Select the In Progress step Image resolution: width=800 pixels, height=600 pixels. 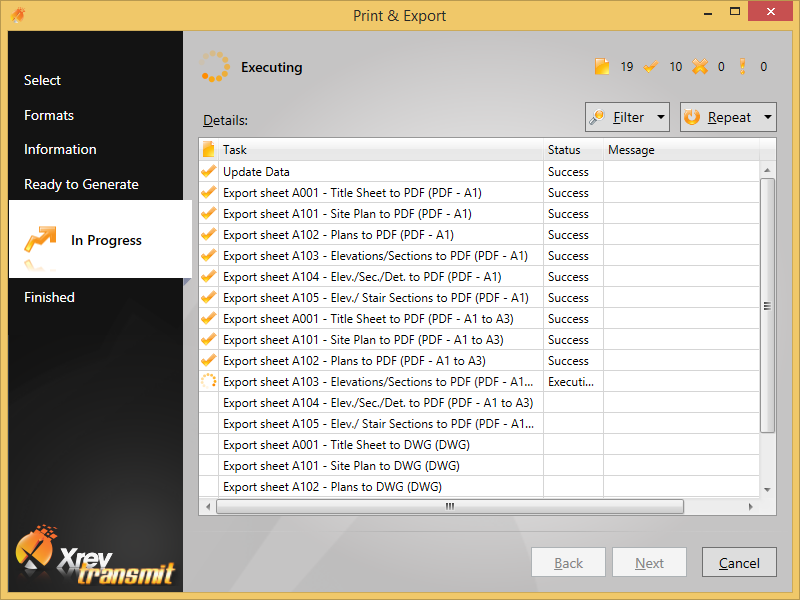pyautogui.click(x=100, y=239)
